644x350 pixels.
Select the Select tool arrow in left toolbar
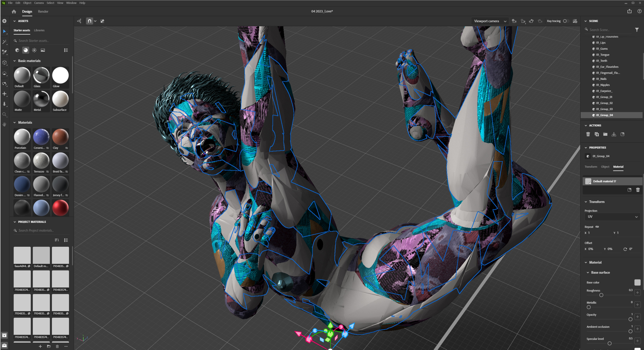[5, 32]
